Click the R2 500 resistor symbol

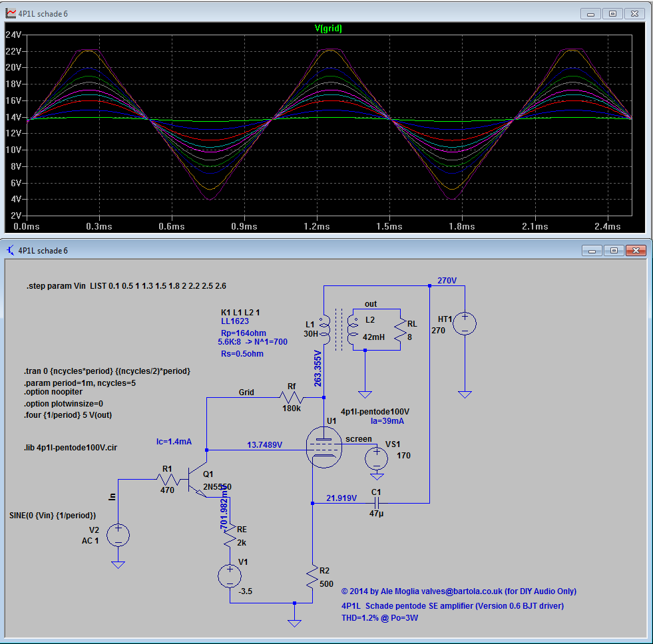[312, 576]
